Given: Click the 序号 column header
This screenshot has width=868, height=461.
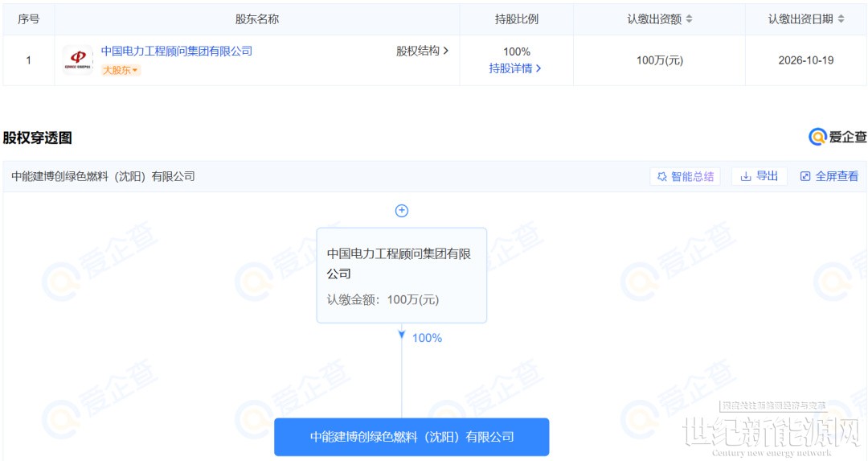Looking at the screenshot, I should pos(29,19).
